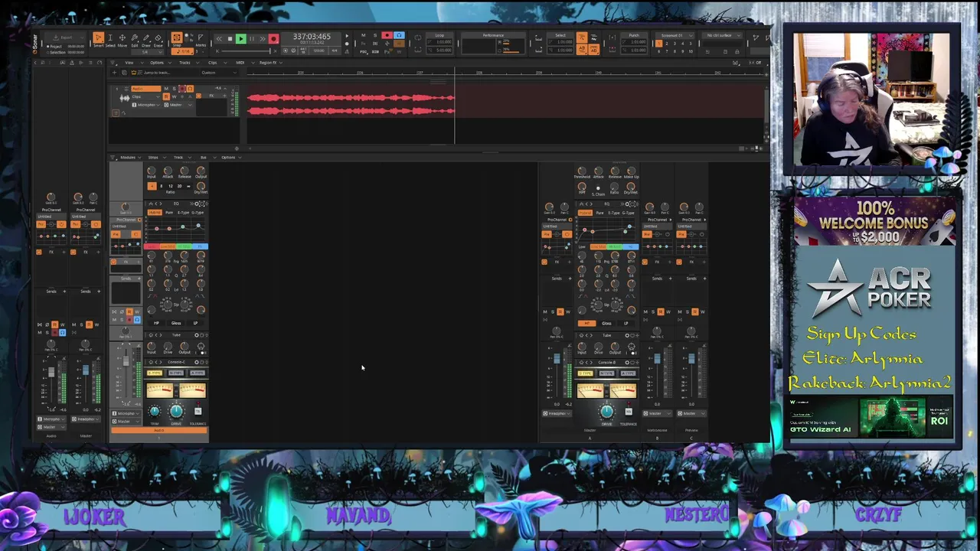This screenshot has width=980, height=551.
Task: Select the A-TYPE console emulation
Action: pyautogui.click(x=198, y=373)
